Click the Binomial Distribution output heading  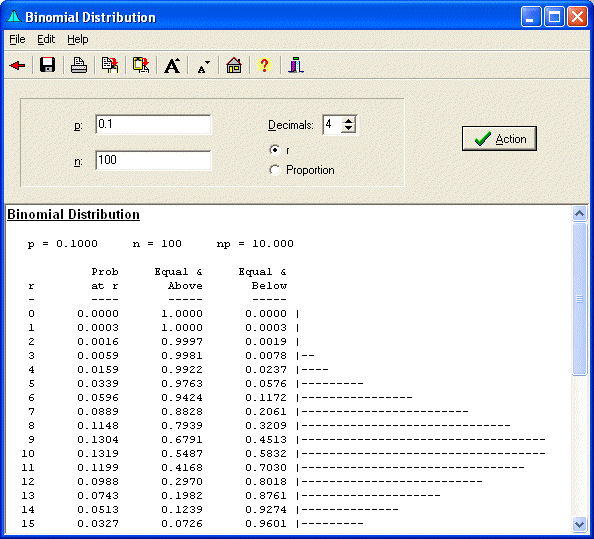(x=73, y=214)
